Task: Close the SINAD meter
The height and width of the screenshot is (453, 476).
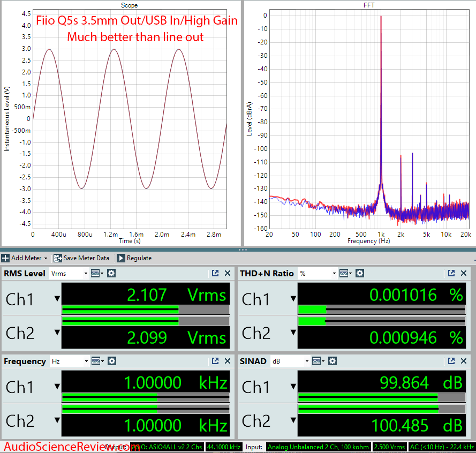Action: 464,361
